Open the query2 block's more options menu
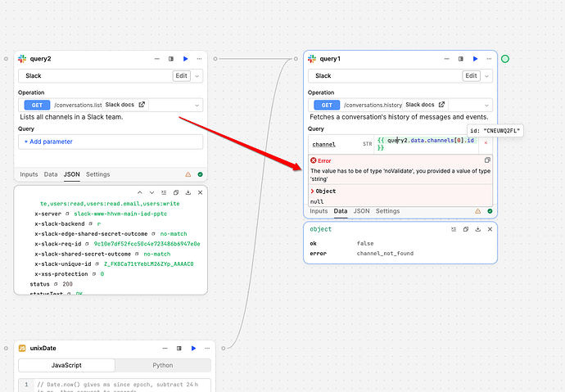565x392 pixels. click(x=199, y=59)
